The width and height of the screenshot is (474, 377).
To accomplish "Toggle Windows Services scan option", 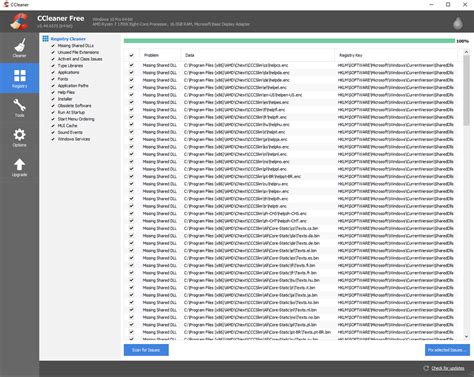I will tap(53, 139).
